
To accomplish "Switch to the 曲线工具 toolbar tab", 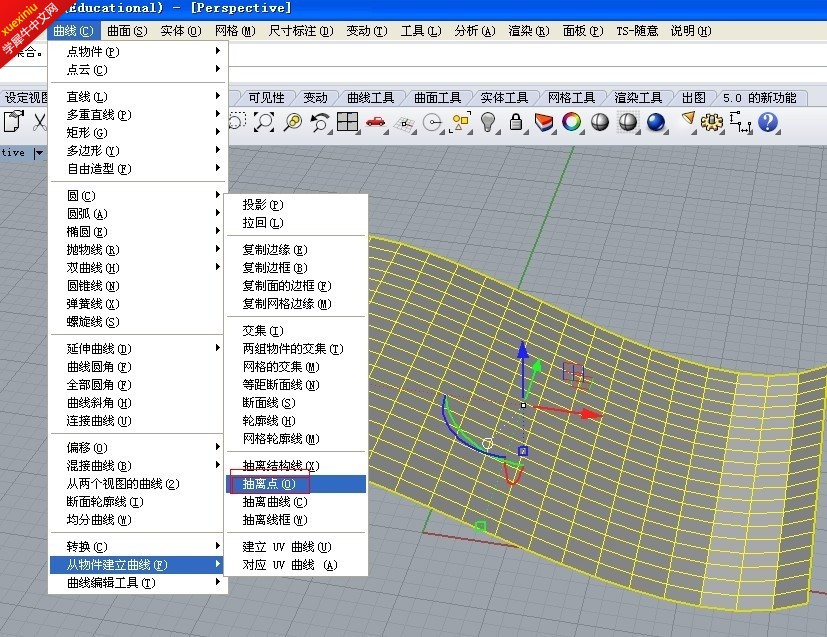I will pos(371,98).
